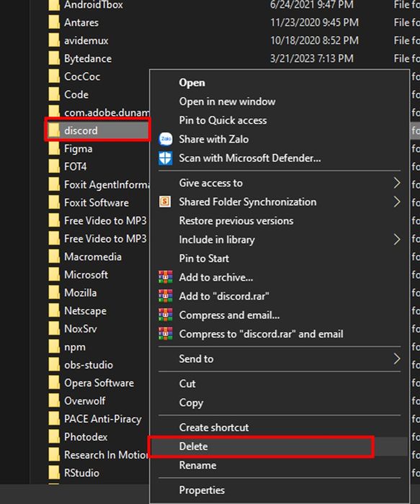Click the FOT4 folder icon
This screenshot has height=504, width=420.
tap(54, 166)
